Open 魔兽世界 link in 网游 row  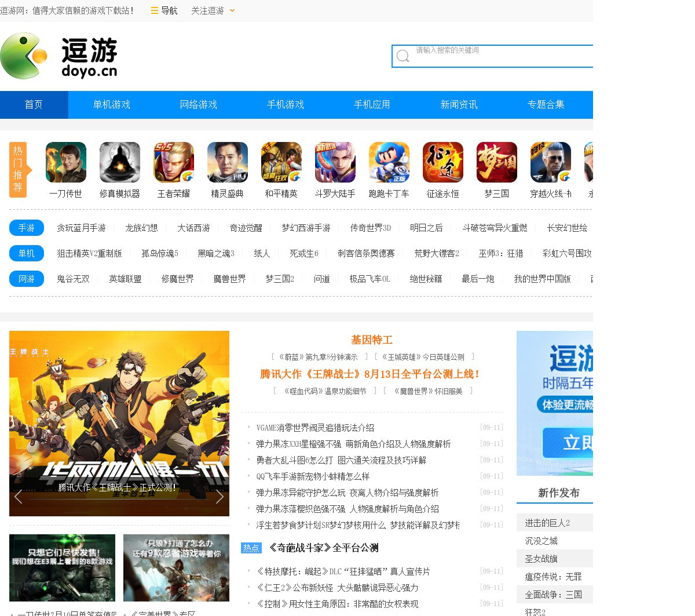229,279
